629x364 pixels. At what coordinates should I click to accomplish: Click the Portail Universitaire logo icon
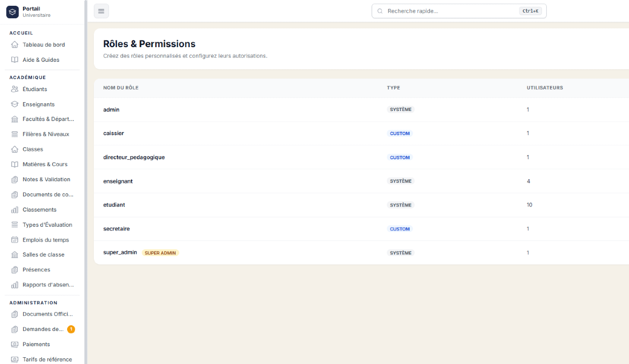click(x=13, y=12)
